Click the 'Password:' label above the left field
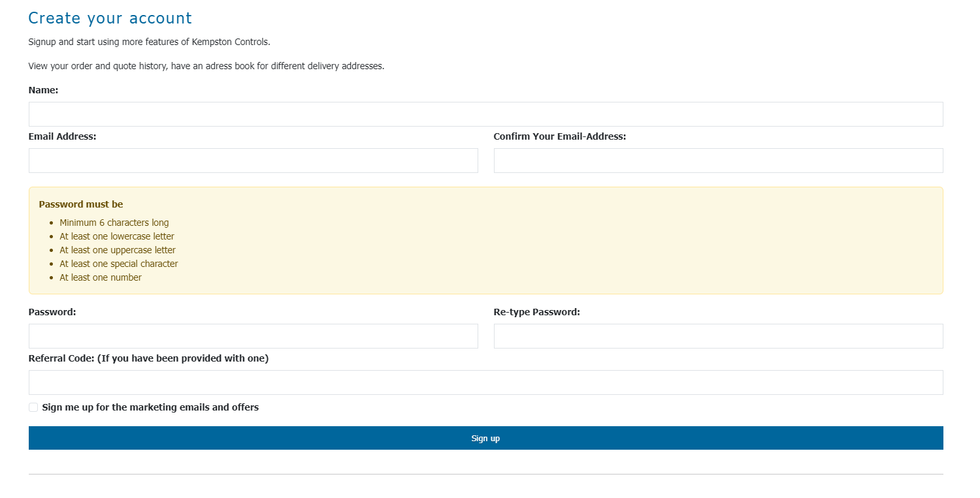The width and height of the screenshot is (980, 498). click(52, 312)
